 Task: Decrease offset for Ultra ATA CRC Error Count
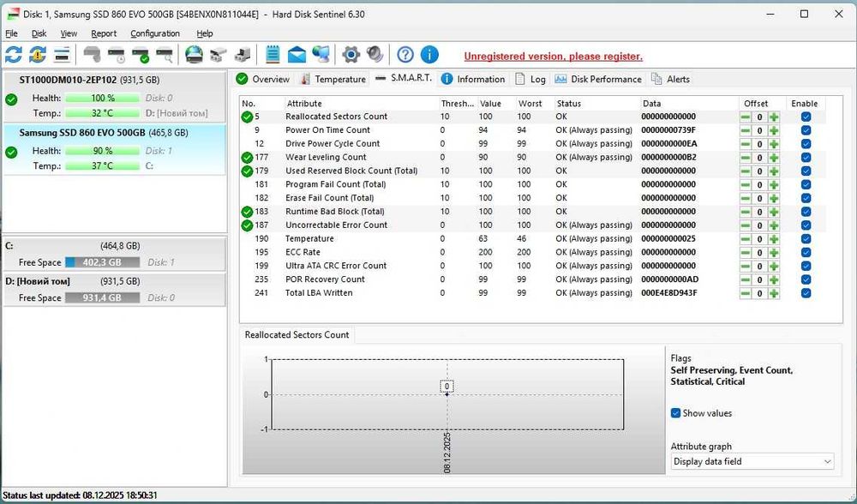746,267
